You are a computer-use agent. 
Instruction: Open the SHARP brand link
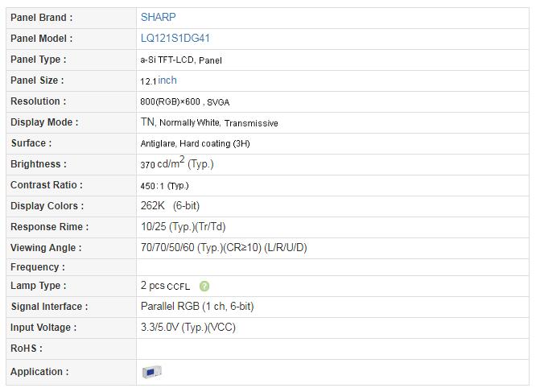point(158,17)
